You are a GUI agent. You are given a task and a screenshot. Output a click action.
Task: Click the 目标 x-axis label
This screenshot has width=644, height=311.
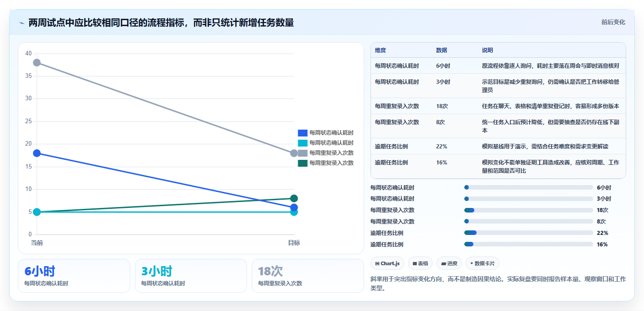pos(294,243)
